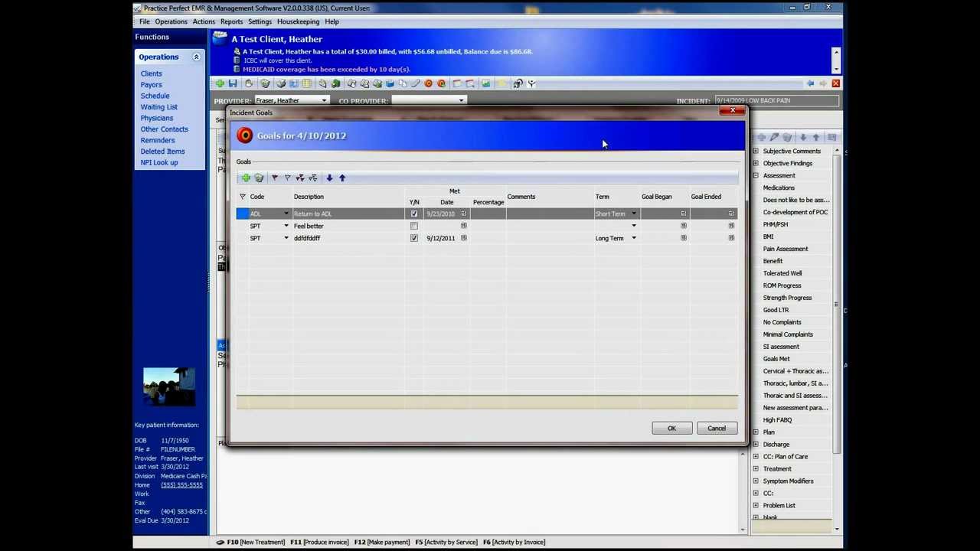Select Goals Met in the Assessment list

tap(776, 359)
